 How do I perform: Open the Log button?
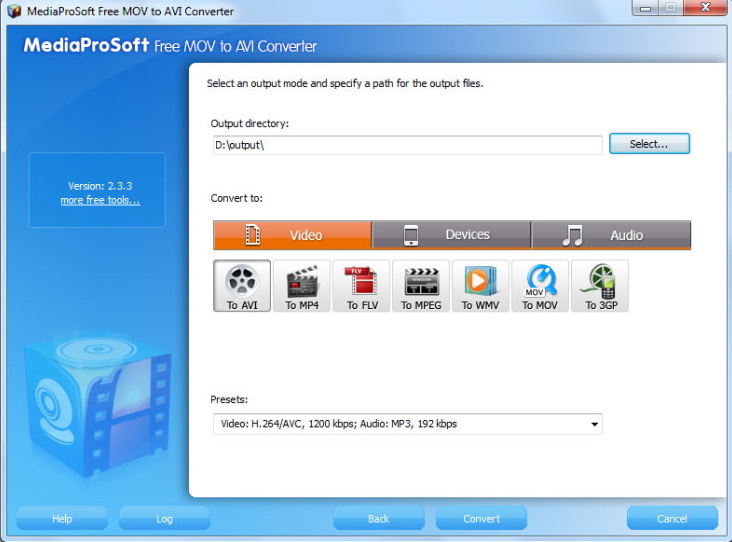pos(164,519)
